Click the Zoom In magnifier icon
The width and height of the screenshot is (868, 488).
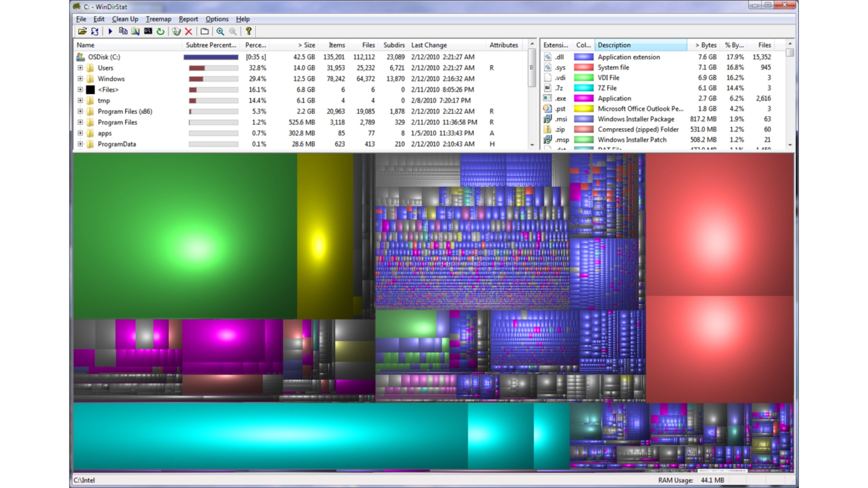(x=220, y=31)
